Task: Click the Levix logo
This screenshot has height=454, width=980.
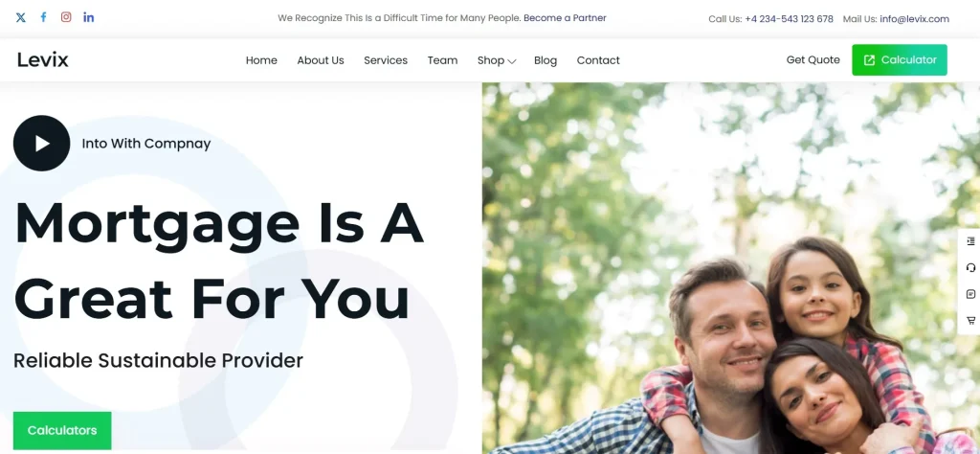Action: [x=42, y=60]
